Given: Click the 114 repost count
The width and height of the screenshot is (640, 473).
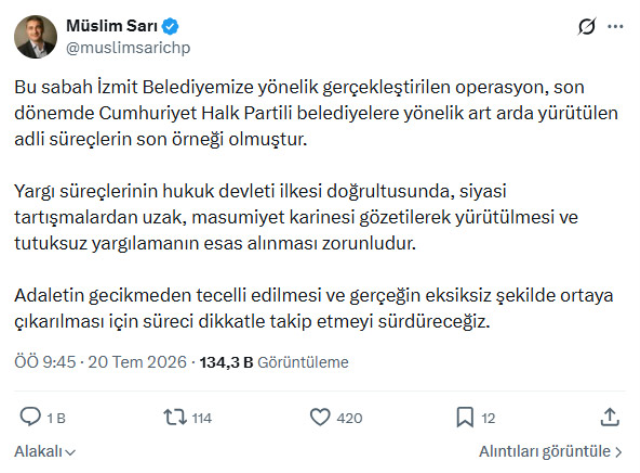Looking at the screenshot, I should [202, 418].
